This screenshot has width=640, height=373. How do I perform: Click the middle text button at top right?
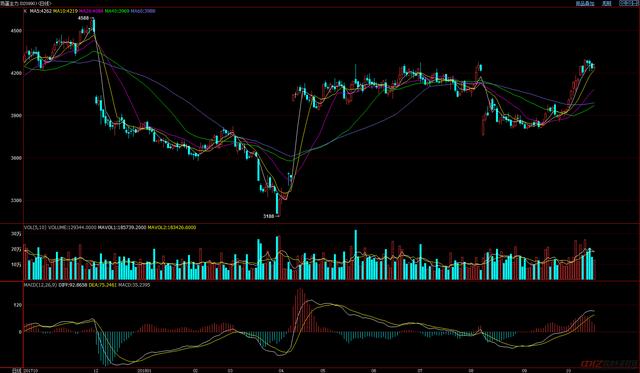607,3
